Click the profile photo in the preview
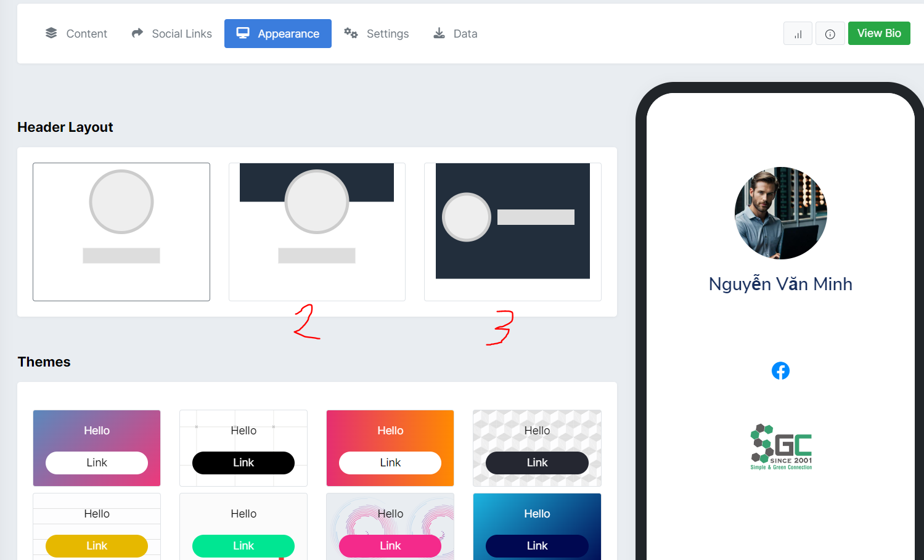924x560 pixels. pyautogui.click(x=780, y=213)
